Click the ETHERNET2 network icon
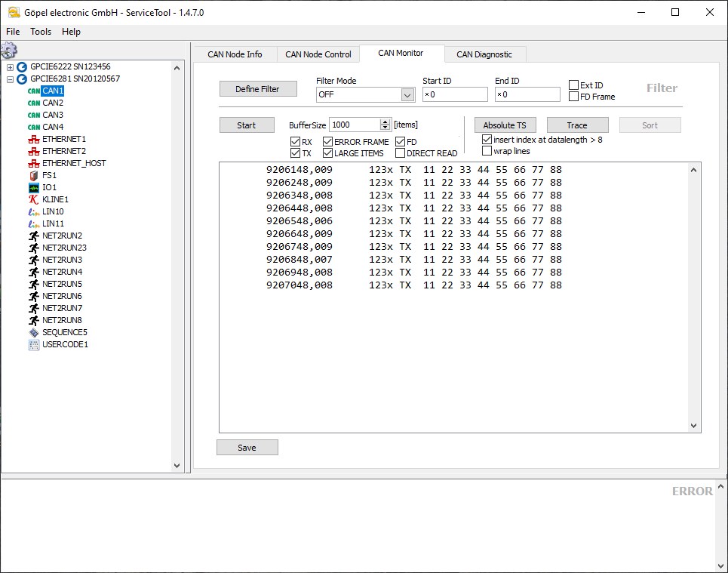 click(x=34, y=152)
